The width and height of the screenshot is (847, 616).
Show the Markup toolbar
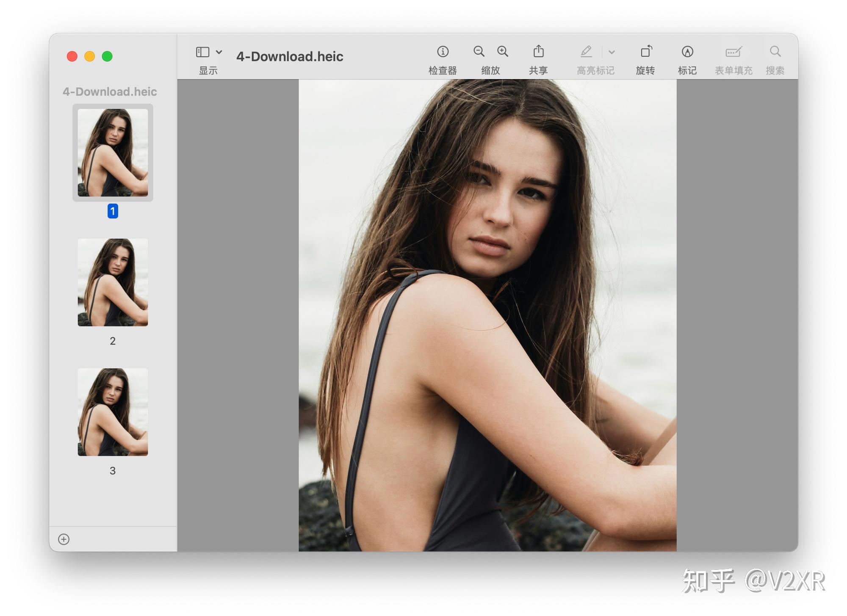pos(687,52)
